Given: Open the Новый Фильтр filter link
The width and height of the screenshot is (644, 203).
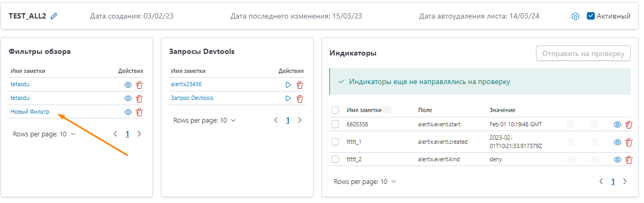Looking at the screenshot, I should point(29,112).
